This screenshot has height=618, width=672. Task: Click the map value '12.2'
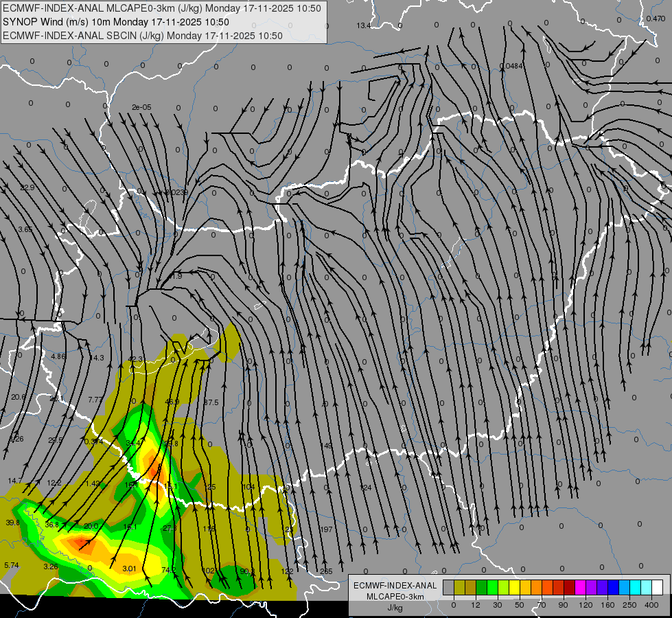point(54,483)
